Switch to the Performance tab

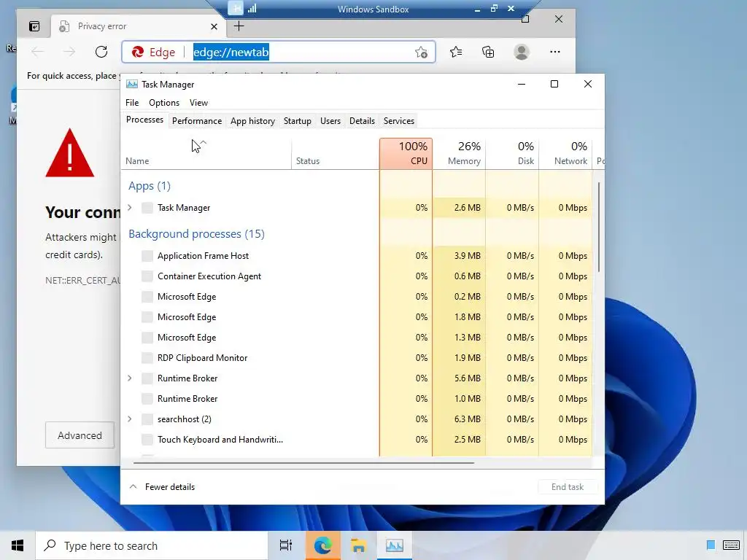click(197, 121)
